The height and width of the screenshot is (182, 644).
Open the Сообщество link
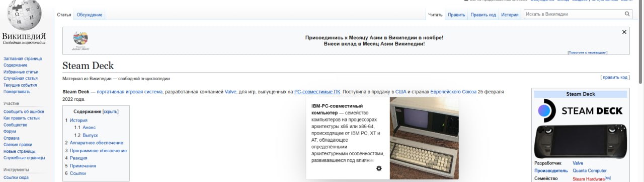click(x=16, y=125)
